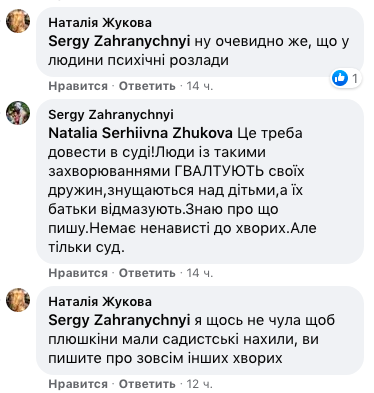Reply to Sergy Zahranychnyi's comment via Ответить
Image resolution: width=374 pixels, height=393 pixels.
147,273
